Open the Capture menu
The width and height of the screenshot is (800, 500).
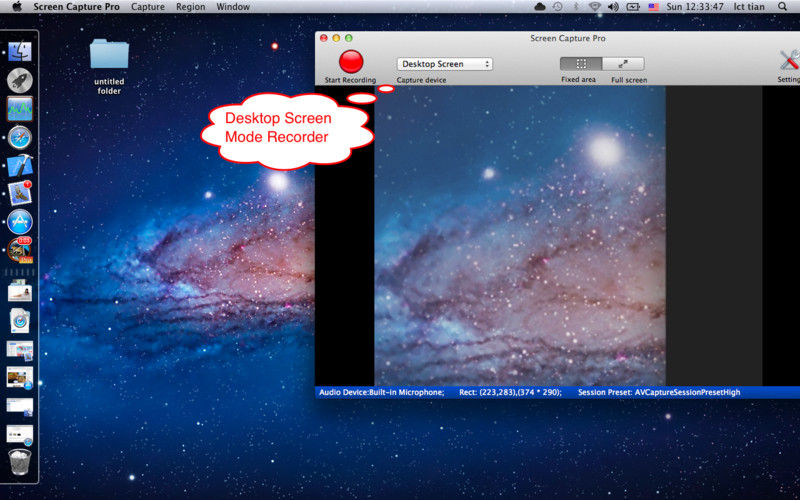coord(148,7)
